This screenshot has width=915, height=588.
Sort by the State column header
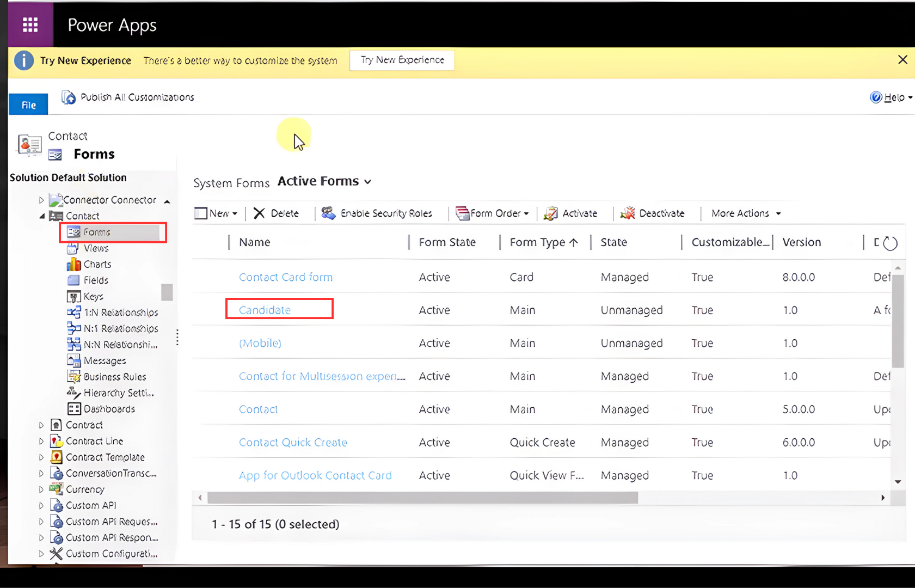coord(613,242)
